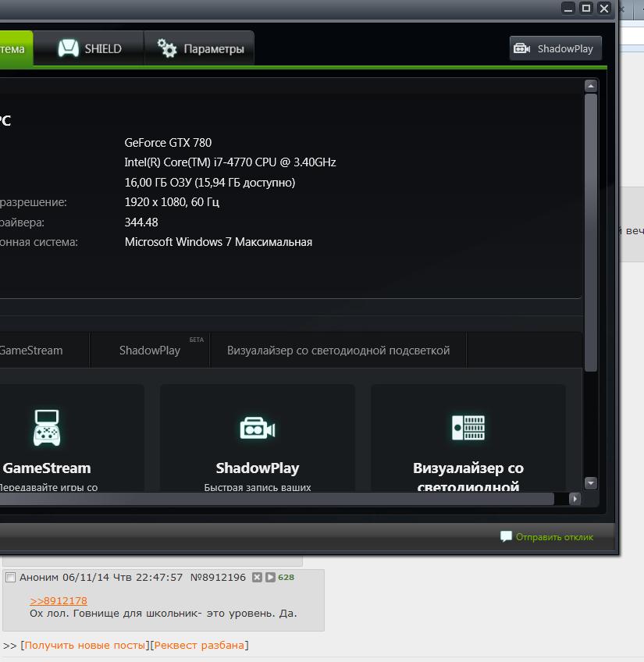Tick the checkbox on post №8912196
Viewport: 644px width, 662px height.
[x=11, y=577]
